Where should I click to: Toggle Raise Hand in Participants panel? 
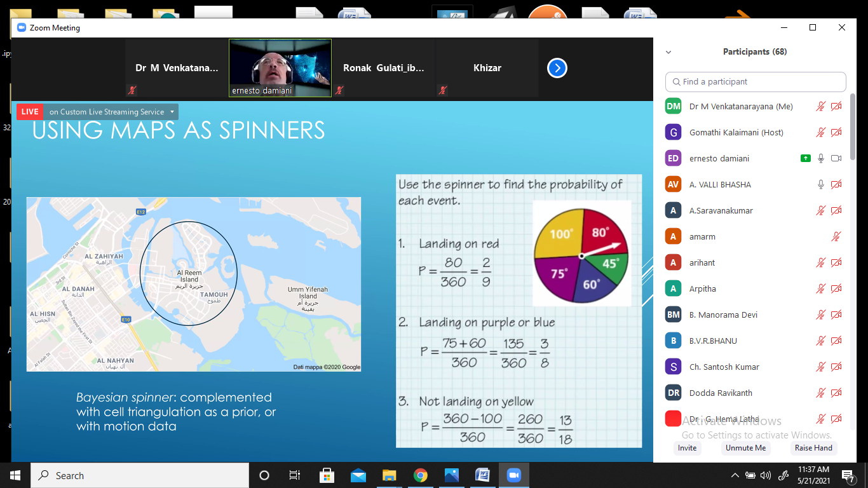(813, 448)
